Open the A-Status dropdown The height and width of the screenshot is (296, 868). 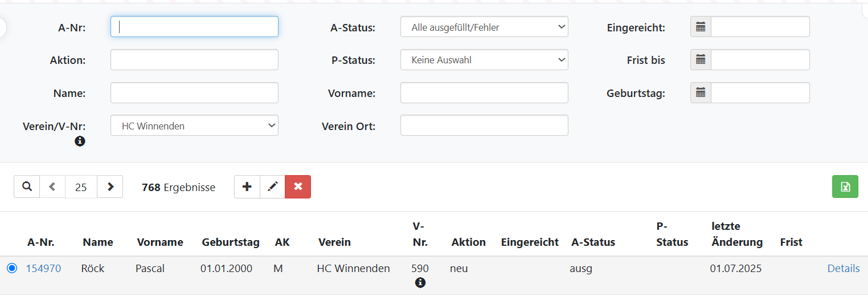tap(484, 27)
